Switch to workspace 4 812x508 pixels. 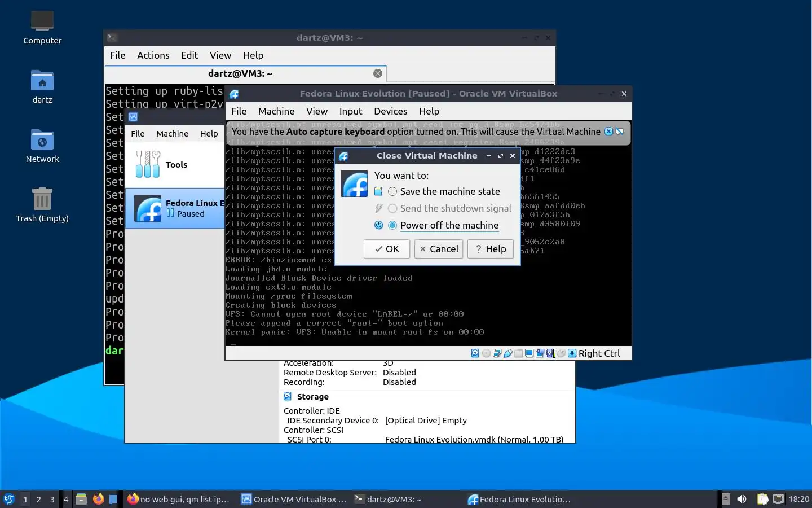65,499
